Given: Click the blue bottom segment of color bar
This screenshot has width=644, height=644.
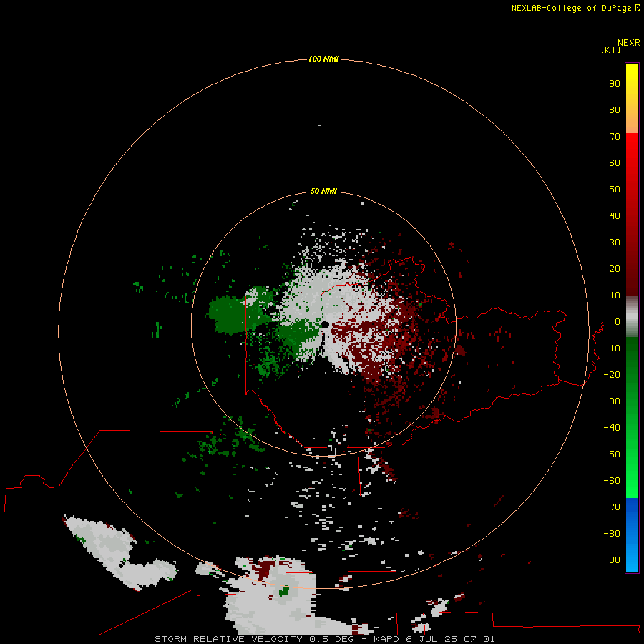Looking at the screenshot, I should (x=632, y=535).
